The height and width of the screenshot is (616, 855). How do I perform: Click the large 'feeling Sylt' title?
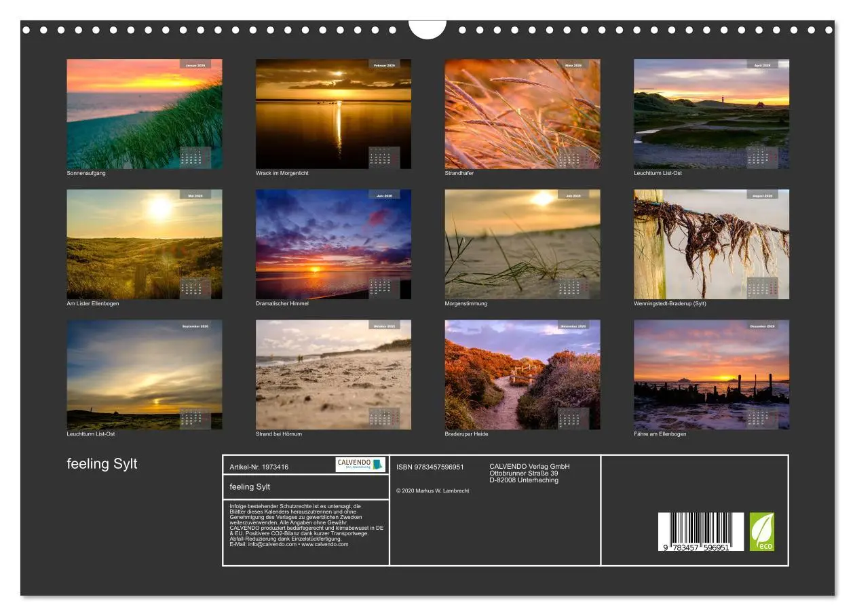[102, 464]
